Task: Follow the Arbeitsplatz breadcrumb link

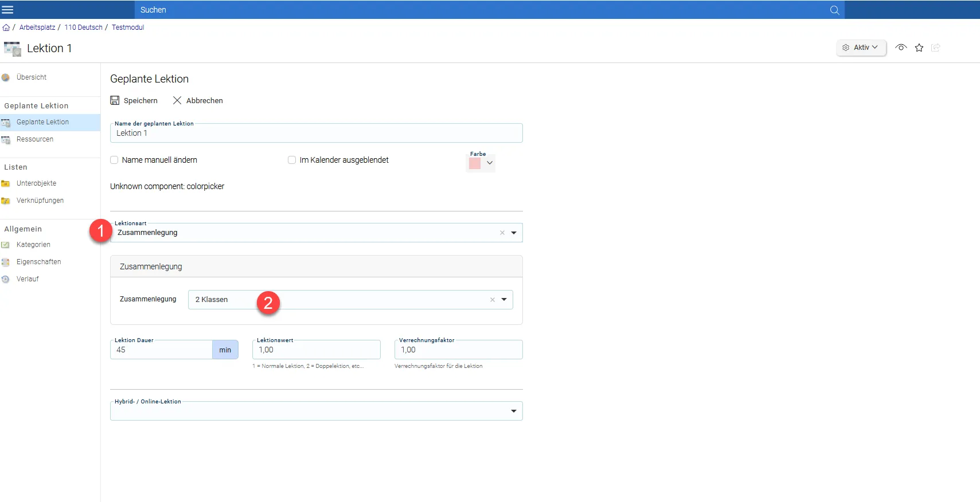Action: pos(37,28)
